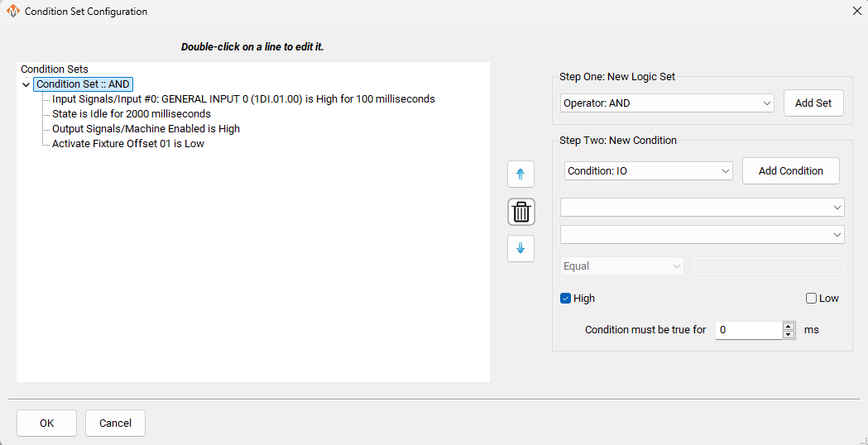Select State is Idle for 2000 milliseconds
Image resolution: width=868 pixels, height=445 pixels.
[x=131, y=114]
